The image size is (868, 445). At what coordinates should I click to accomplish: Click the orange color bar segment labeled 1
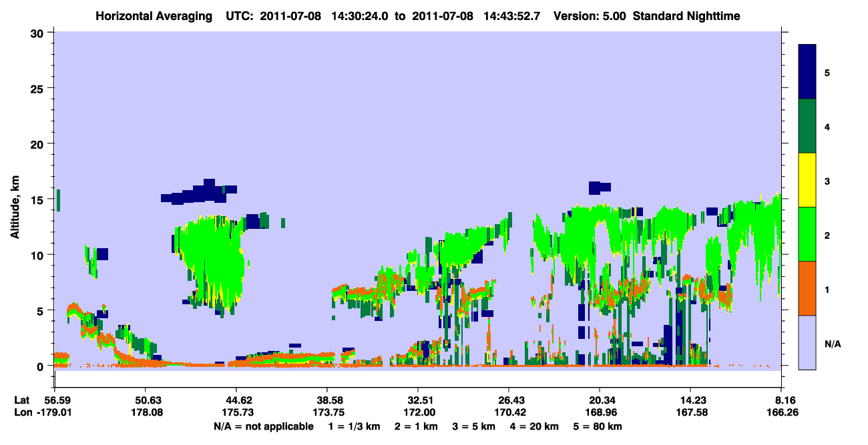[807, 288]
